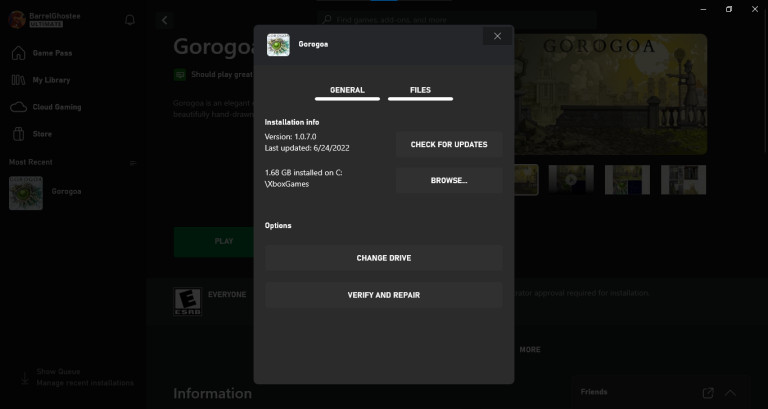
Task: Select Verify and Repair
Action: pos(383,295)
